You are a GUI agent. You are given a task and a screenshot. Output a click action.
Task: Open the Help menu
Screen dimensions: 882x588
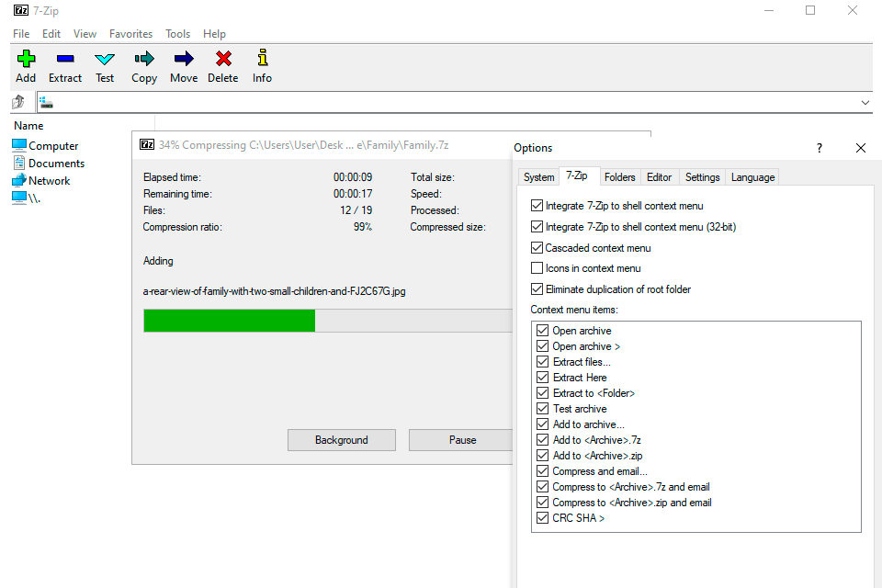(x=214, y=34)
